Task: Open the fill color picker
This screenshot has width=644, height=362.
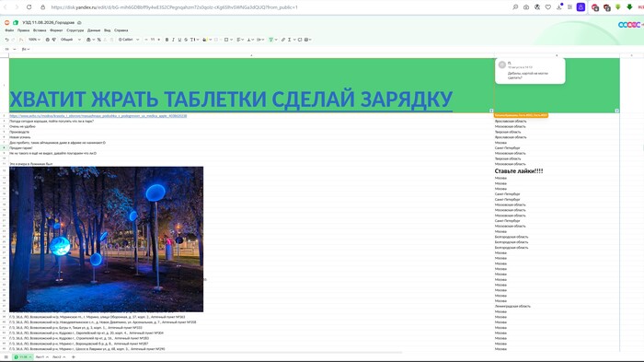Action: point(207,40)
